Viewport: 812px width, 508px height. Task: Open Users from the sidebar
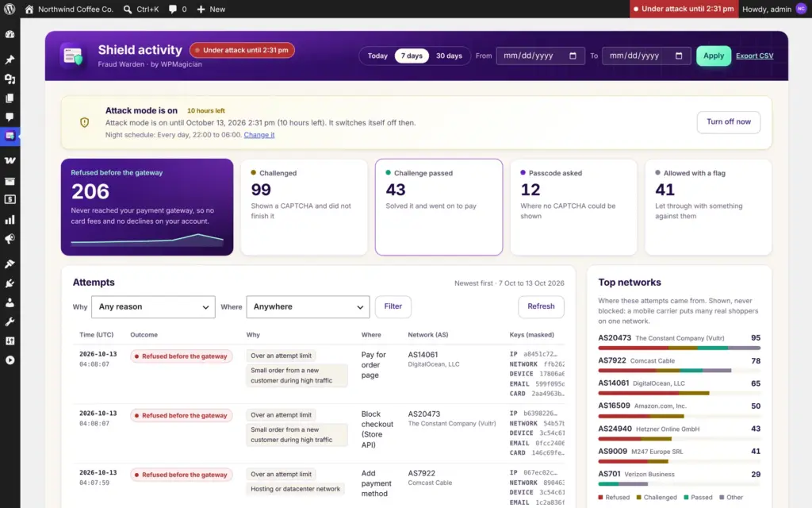point(10,302)
